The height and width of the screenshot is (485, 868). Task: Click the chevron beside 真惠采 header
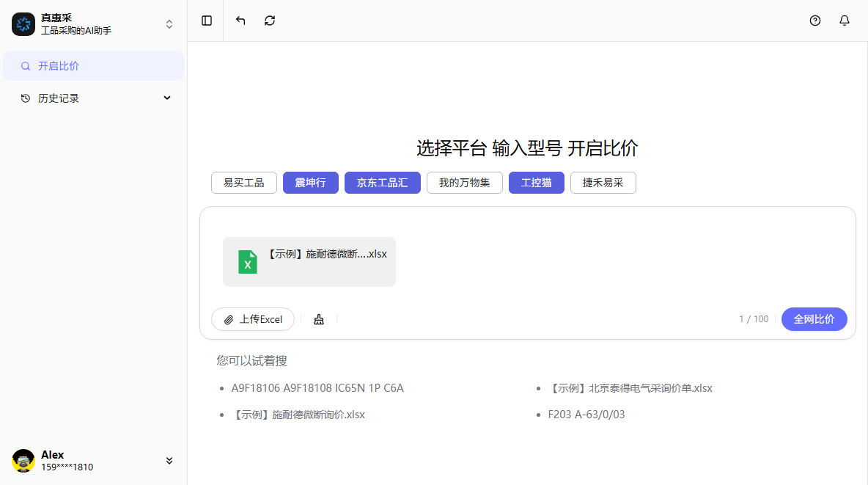(169, 23)
